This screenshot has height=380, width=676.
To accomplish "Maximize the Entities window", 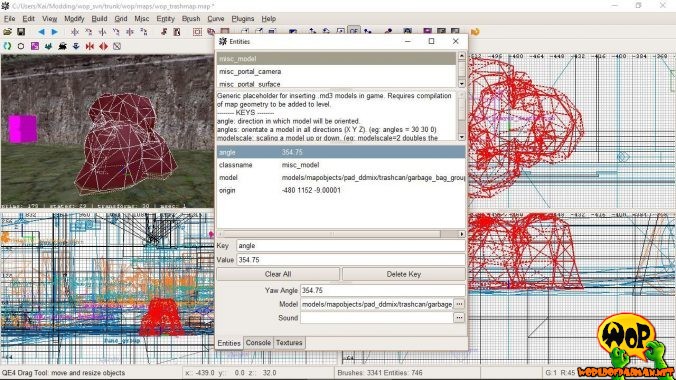I will click(x=431, y=41).
